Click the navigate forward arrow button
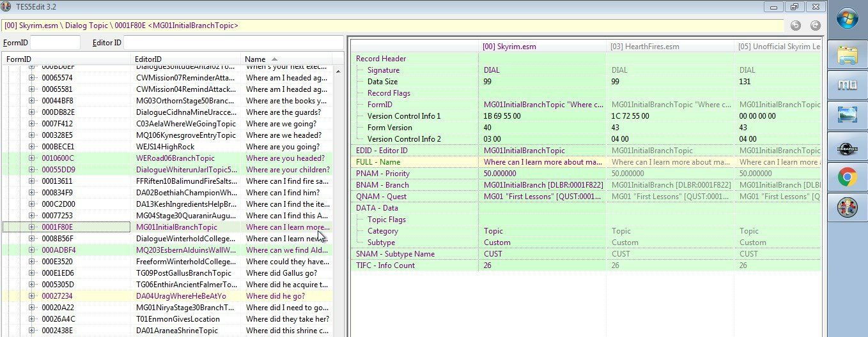Image resolution: width=868 pixels, height=337 pixels. tap(815, 26)
